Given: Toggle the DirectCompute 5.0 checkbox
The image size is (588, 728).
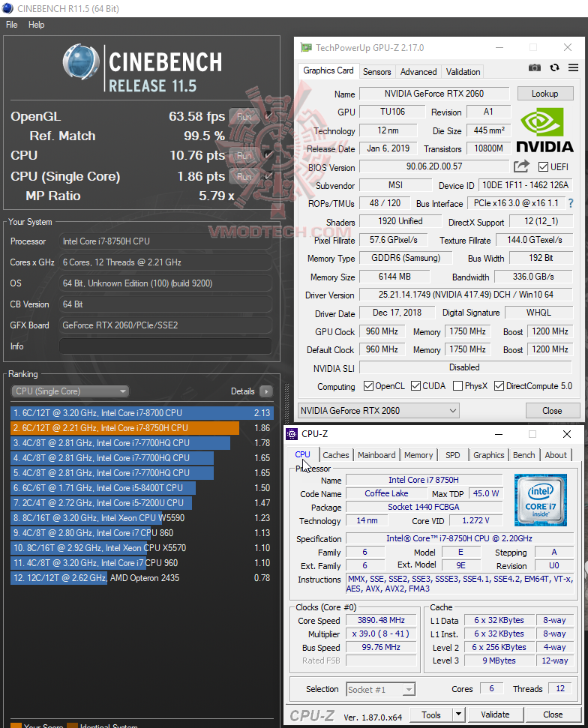Looking at the screenshot, I should point(499,386).
